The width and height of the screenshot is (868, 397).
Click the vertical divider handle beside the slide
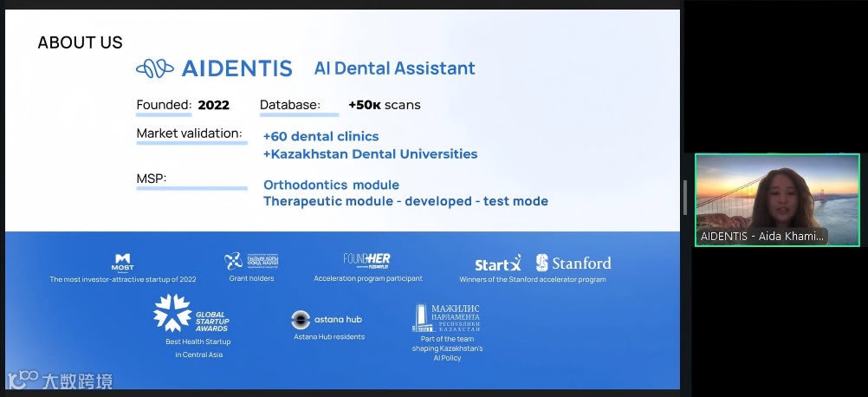click(x=686, y=198)
